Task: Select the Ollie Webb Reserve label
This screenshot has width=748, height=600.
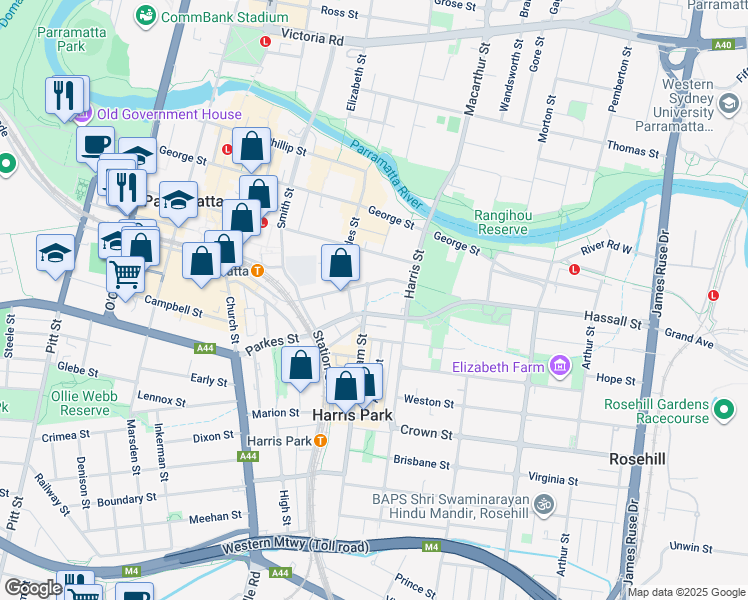Action: click(x=84, y=403)
